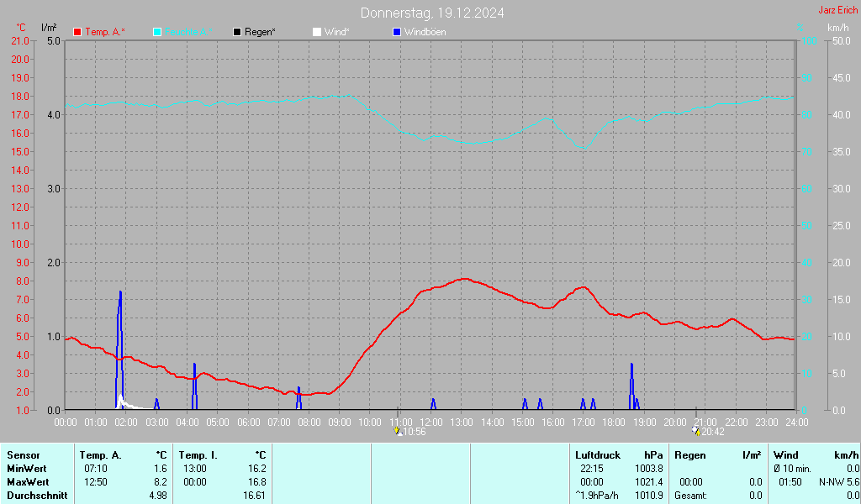Click the MinWert row label
The width and height of the screenshot is (861, 504).
coord(25,469)
